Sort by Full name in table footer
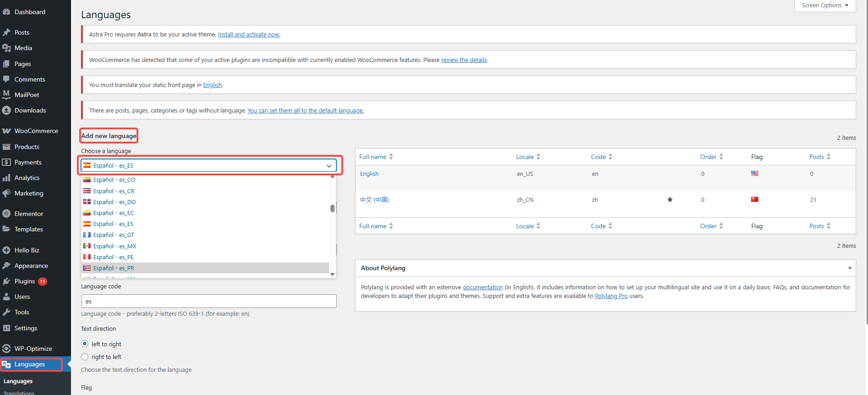The image size is (868, 395). click(376, 226)
